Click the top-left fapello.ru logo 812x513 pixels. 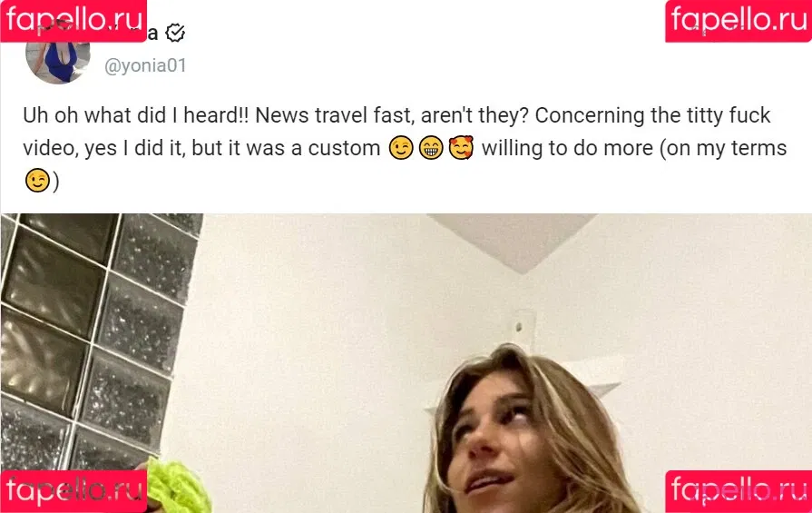pos(73,21)
